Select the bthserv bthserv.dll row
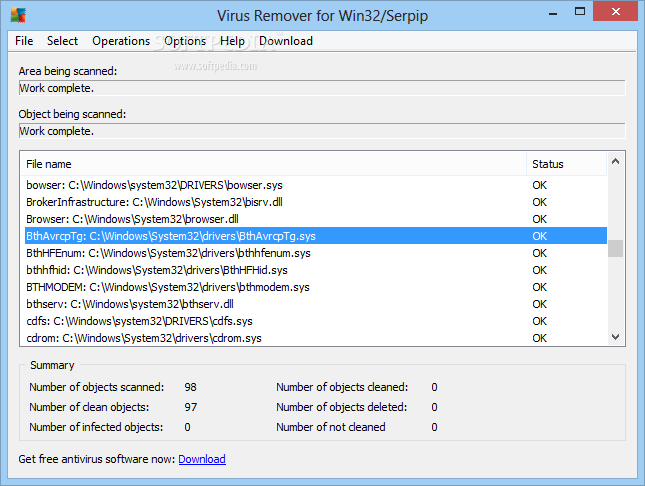The height and width of the screenshot is (486, 645). coord(316,304)
